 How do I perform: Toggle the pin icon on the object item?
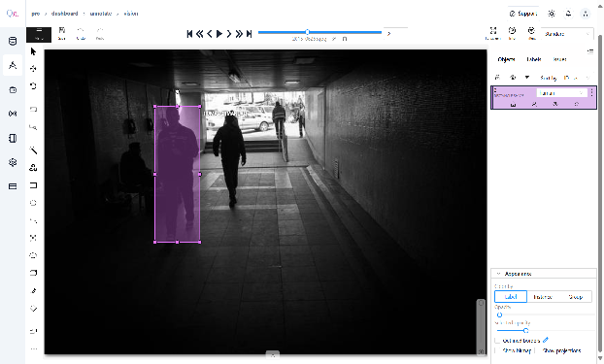coord(577,105)
